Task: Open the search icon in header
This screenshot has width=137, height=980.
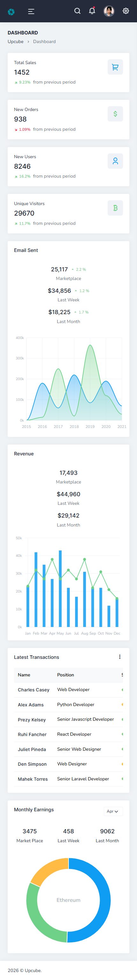Action: 77,11
